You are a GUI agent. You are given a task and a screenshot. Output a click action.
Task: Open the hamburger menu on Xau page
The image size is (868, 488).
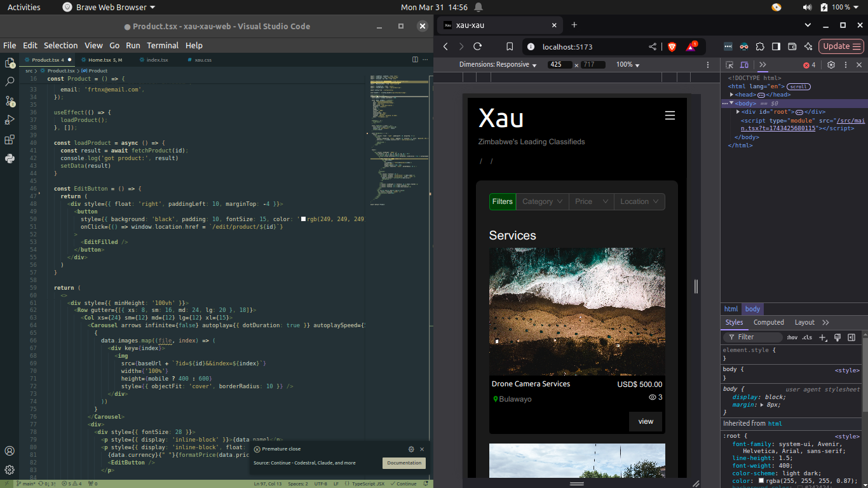[x=670, y=116]
